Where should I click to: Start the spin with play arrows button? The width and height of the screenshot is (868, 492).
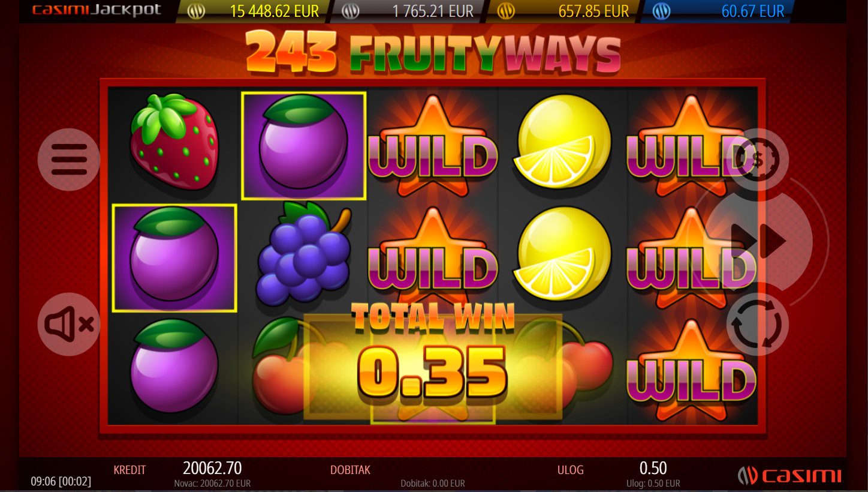759,242
